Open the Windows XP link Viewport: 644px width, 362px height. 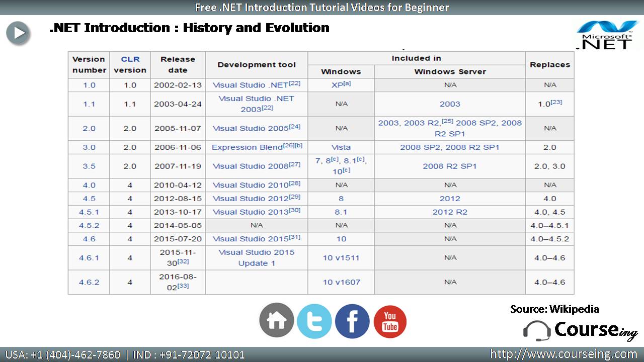pyautogui.click(x=338, y=85)
